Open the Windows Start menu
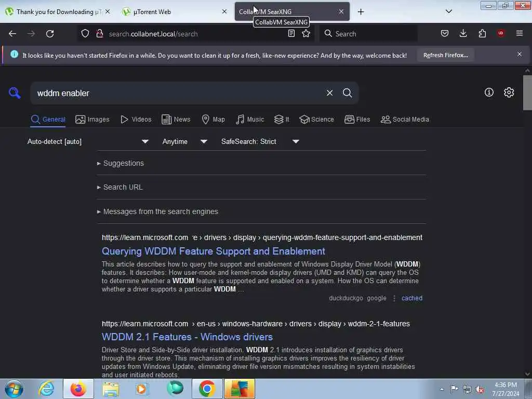Image resolution: width=532 pixels, height=399 pixels. click(14, 389)
